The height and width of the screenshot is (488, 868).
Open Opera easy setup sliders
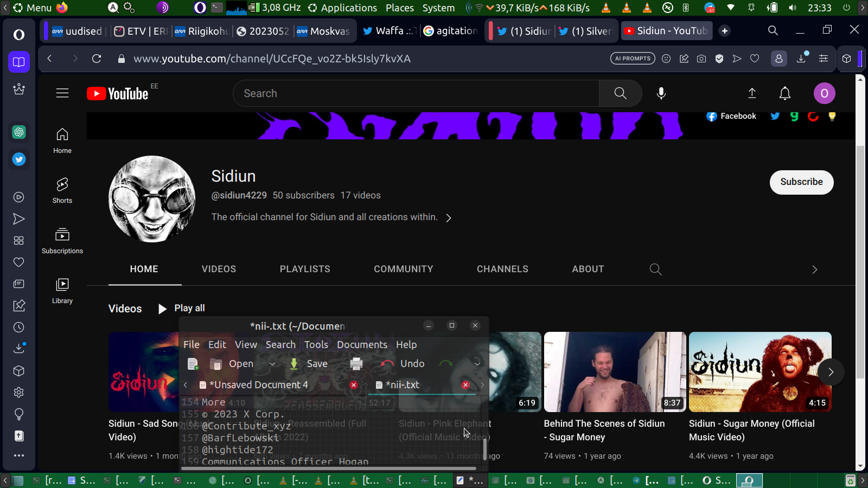824,59
